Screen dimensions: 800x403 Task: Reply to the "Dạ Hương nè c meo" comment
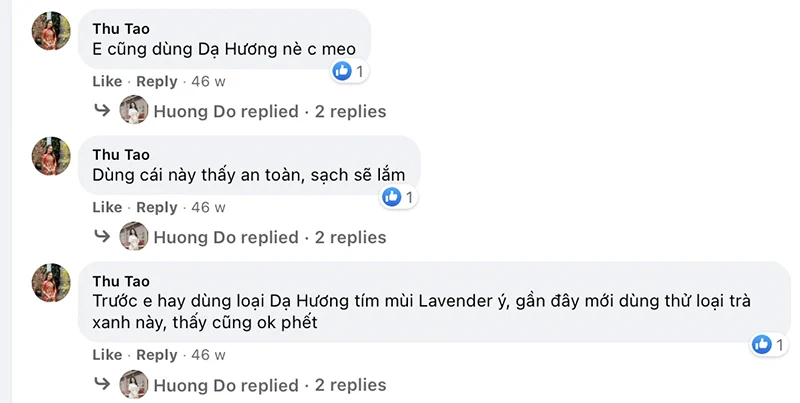click(156, 81)
